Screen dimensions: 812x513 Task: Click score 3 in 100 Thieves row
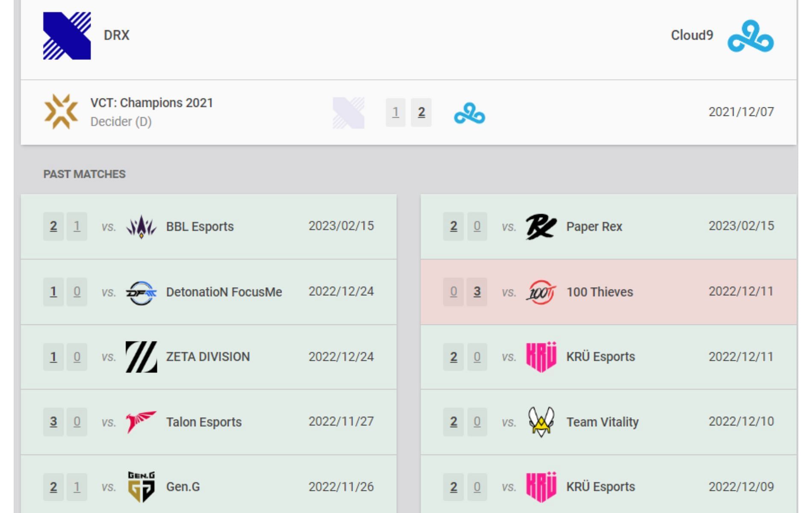click(477, 292)
